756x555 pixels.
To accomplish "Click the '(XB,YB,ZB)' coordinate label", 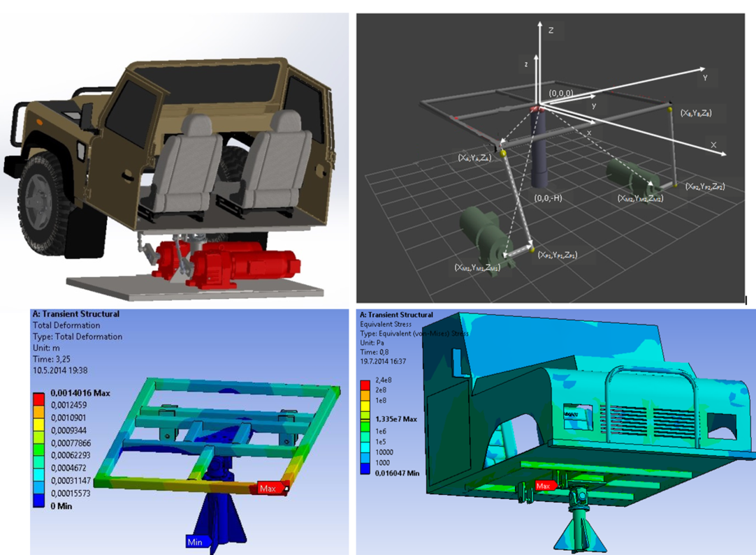I will coord(696,112).
